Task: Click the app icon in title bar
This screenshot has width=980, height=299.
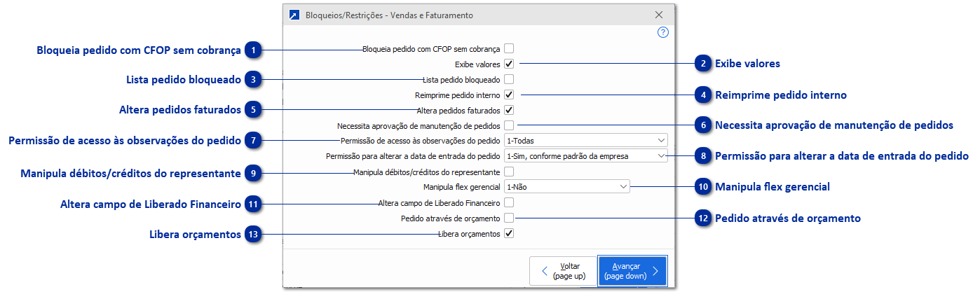Action: click(x=294, y=15)
